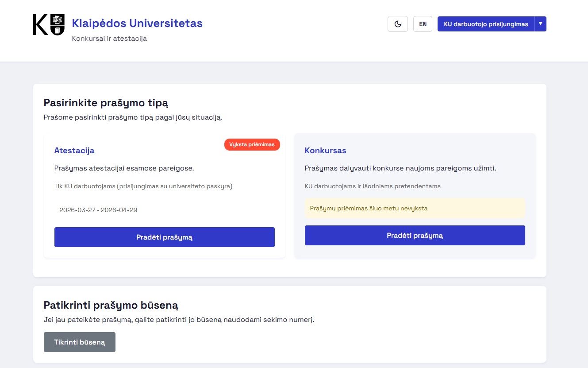This screenshot has width=588, height=368.
Task: Click the Pasirinkite prašymo tipą heading
Action: click(106, 103)
